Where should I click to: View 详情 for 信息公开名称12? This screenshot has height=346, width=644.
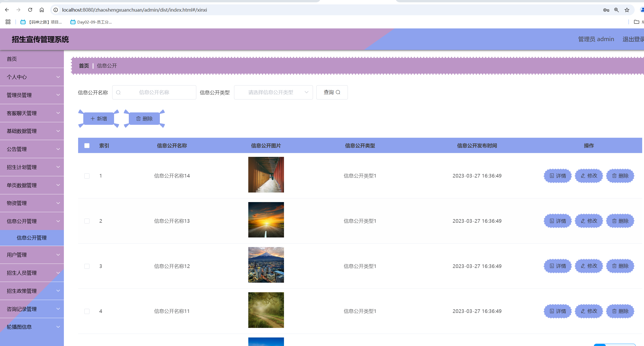[x=558, y=266]
